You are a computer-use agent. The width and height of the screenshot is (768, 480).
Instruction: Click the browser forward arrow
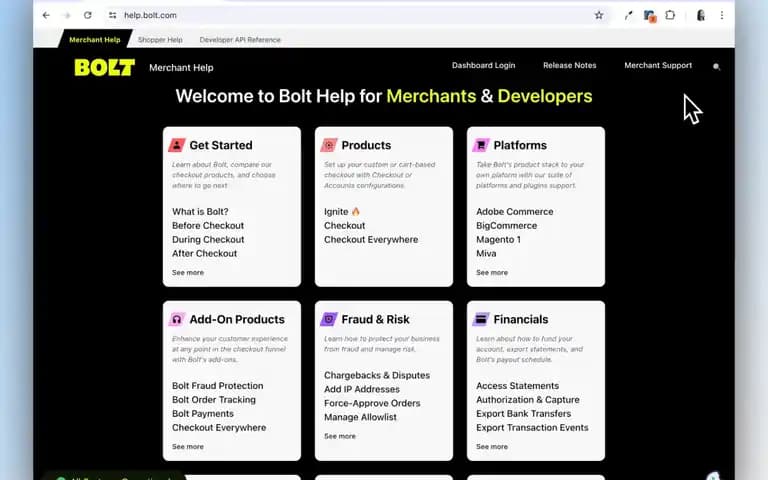point(67,15)
